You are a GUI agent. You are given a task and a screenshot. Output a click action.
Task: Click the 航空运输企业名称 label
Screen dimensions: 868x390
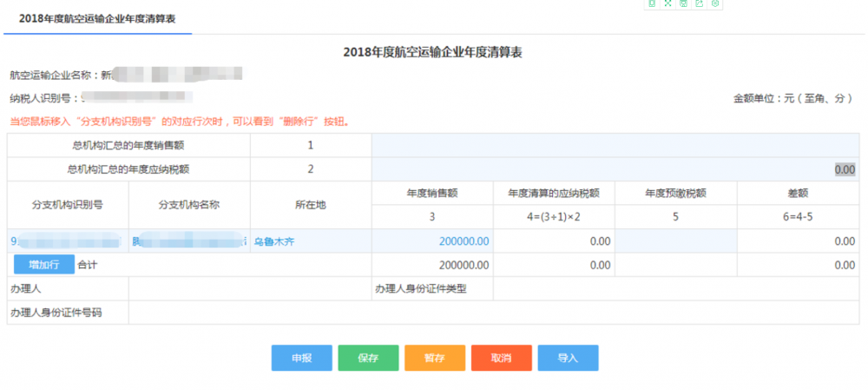click(54, 74)
